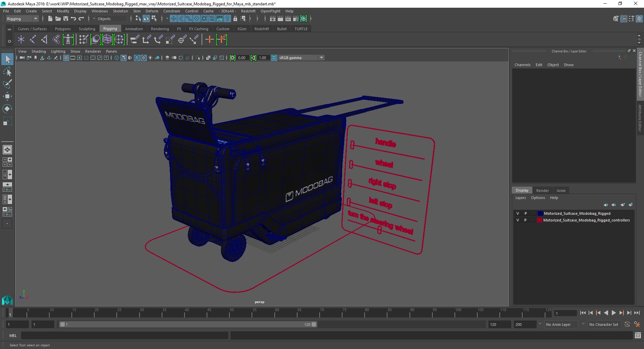Click the Lattice deformer shelf icon
This screenshot has height=349, width=644.
[107, 40]
